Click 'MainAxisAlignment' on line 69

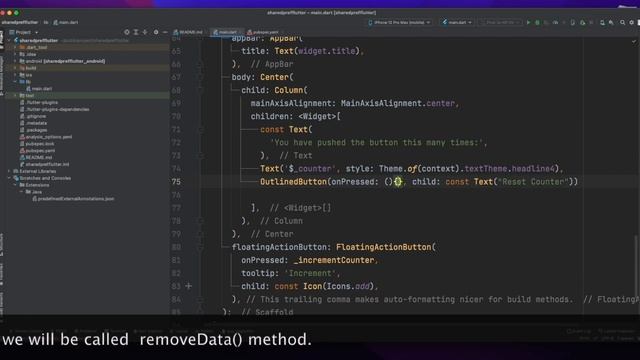(381, 103)
